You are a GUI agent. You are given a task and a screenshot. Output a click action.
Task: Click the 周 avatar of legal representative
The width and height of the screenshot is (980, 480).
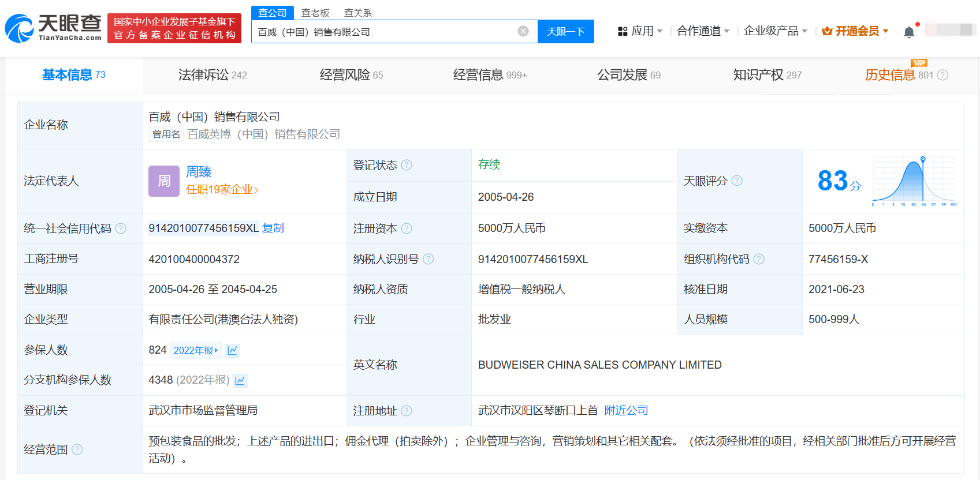(x=164, y=181)
